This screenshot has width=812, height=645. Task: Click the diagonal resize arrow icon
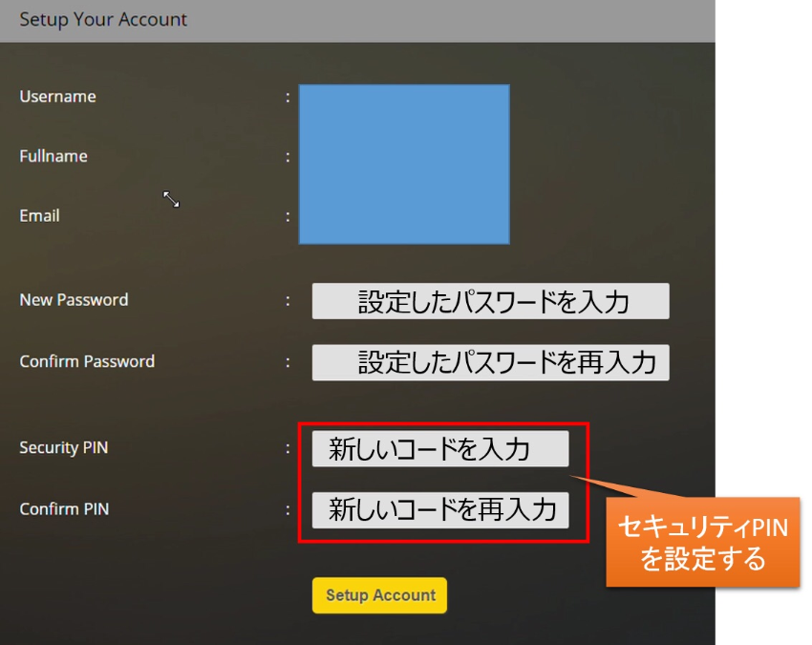(x=171, y=200)
